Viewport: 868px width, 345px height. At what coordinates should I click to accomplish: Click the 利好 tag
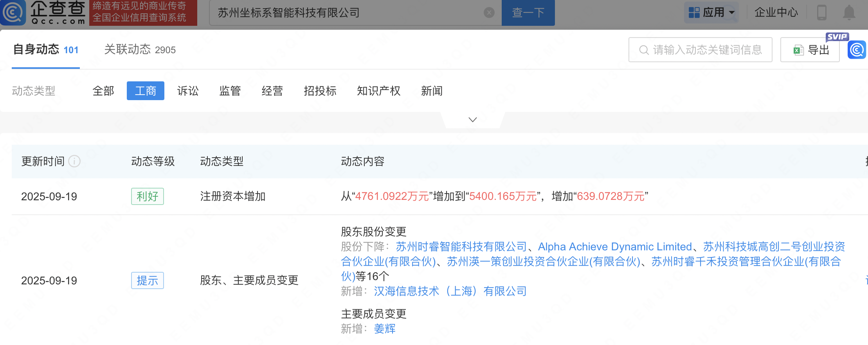point(148,196)
